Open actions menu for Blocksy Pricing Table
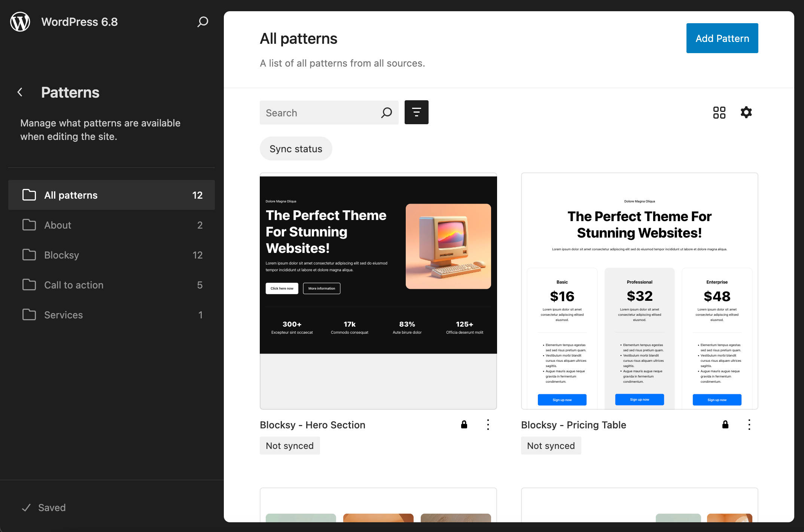 tap(749, 425)
